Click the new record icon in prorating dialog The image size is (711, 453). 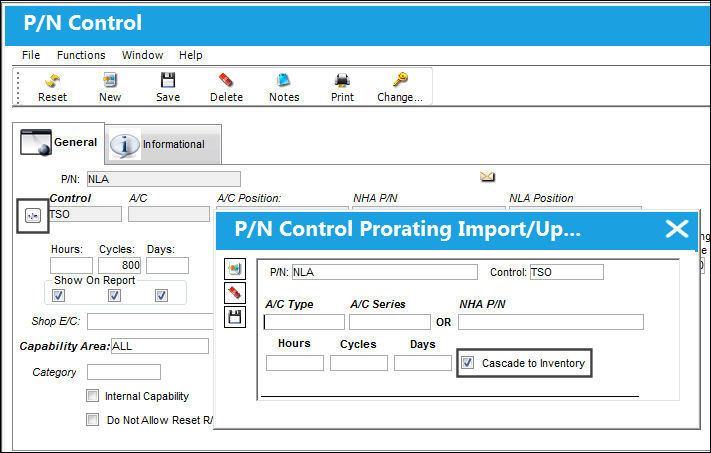(x=235, y=269)
